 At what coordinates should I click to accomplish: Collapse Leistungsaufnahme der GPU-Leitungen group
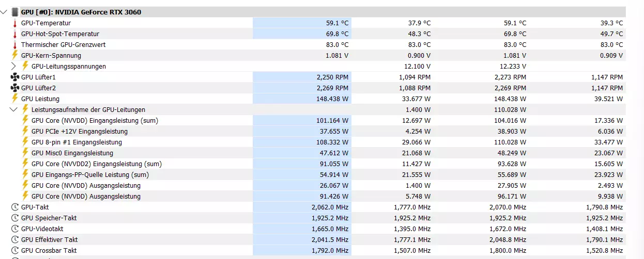(x=14, y=109)
